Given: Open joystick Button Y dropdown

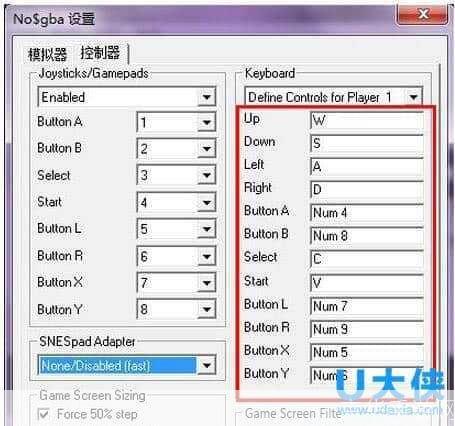Looking at the screenshot, I should (x=176, y=309).
